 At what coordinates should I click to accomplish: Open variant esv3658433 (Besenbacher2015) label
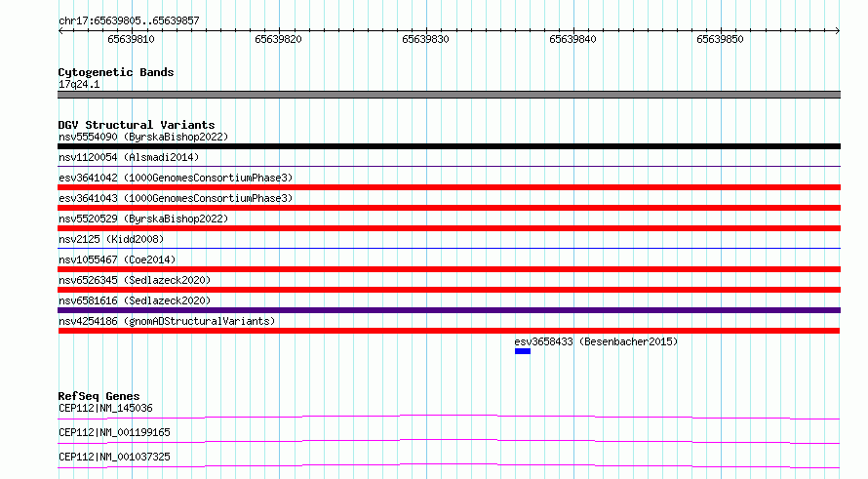coord(596,341)
